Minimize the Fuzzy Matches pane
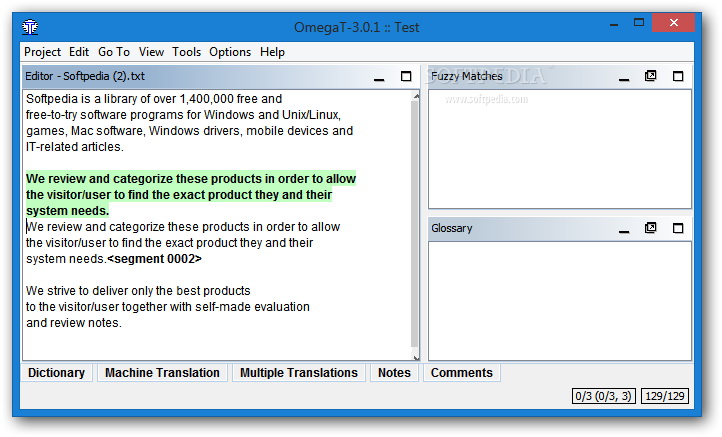The image size is (722, 437). [623, 77]
